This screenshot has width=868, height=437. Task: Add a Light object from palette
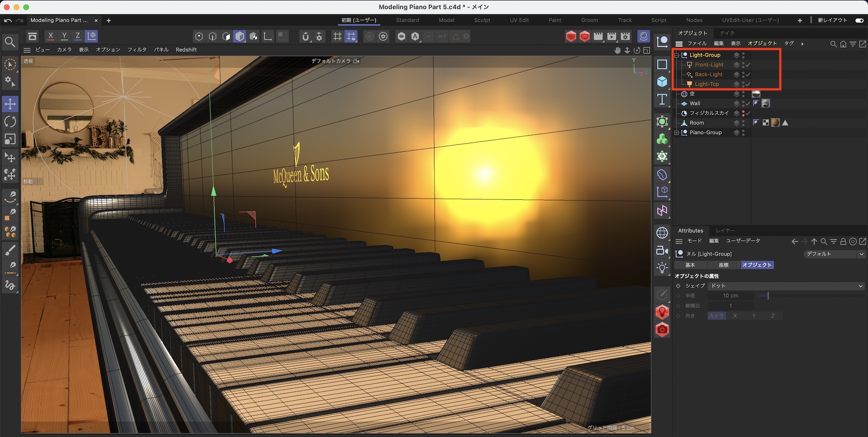tap(662, 268)
